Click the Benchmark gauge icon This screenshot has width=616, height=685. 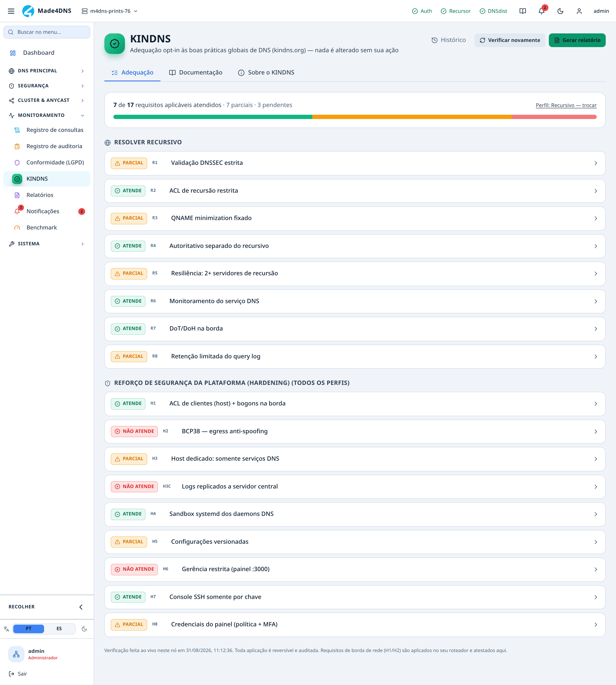17,228
